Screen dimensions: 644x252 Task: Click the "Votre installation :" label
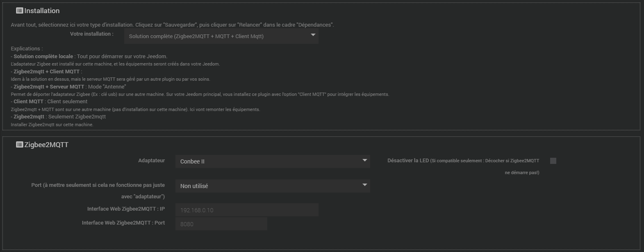pyautogui.click(x=91, y=34)
